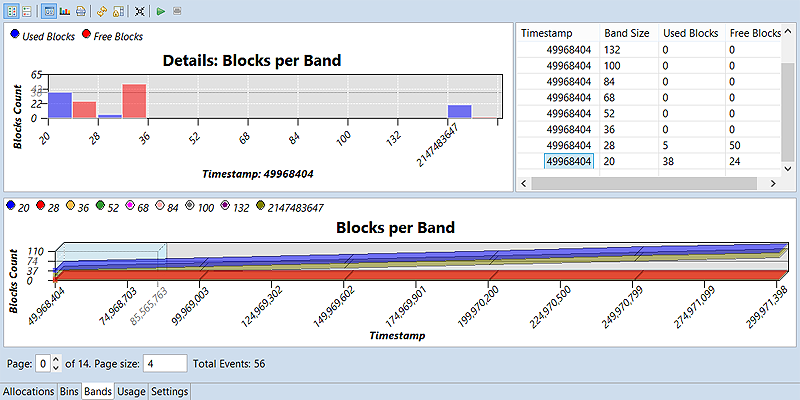Select the Usage tab

(130, 391)
